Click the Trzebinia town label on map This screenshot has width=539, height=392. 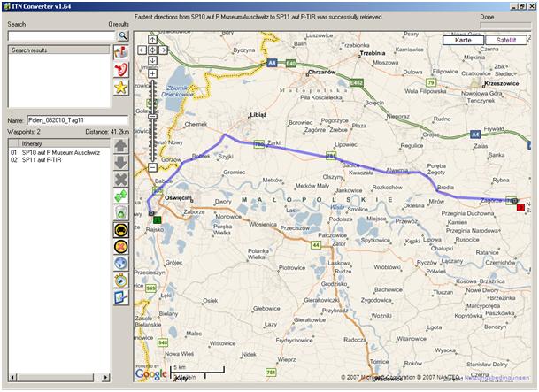(x=373, y=53)
